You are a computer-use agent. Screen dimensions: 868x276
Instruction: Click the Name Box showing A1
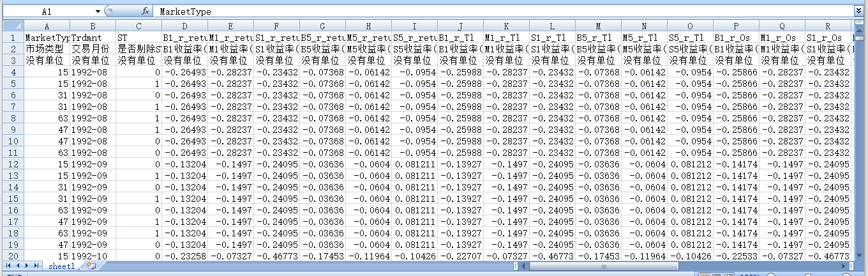[47, 11]
